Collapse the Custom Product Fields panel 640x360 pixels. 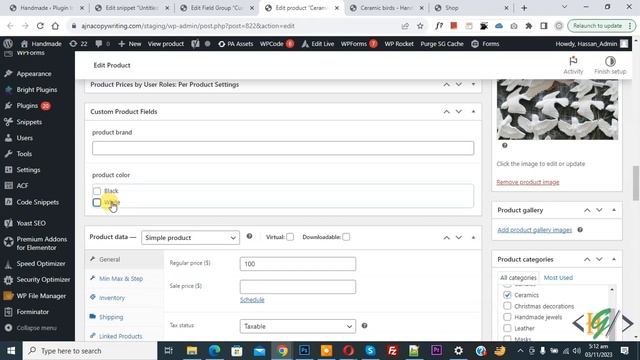[473, 111]
